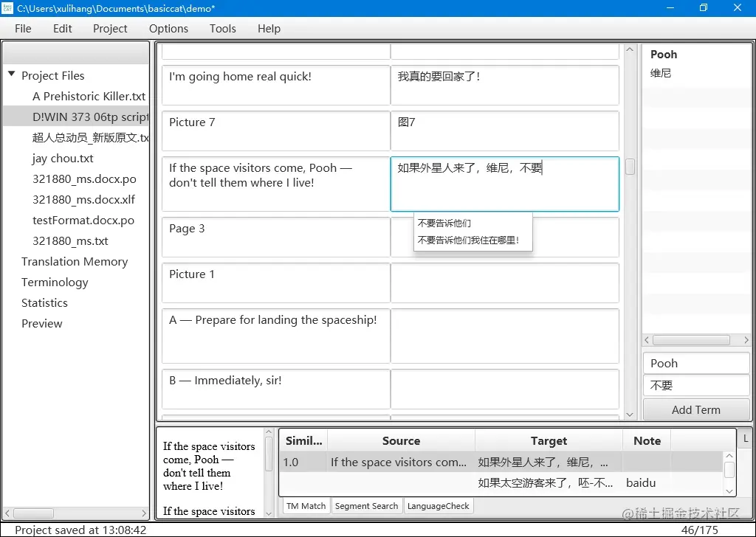Image resolution: width=756 pixels, height=537 pixels.
Task: Click the Target column header
Action: tap(549, 440)
